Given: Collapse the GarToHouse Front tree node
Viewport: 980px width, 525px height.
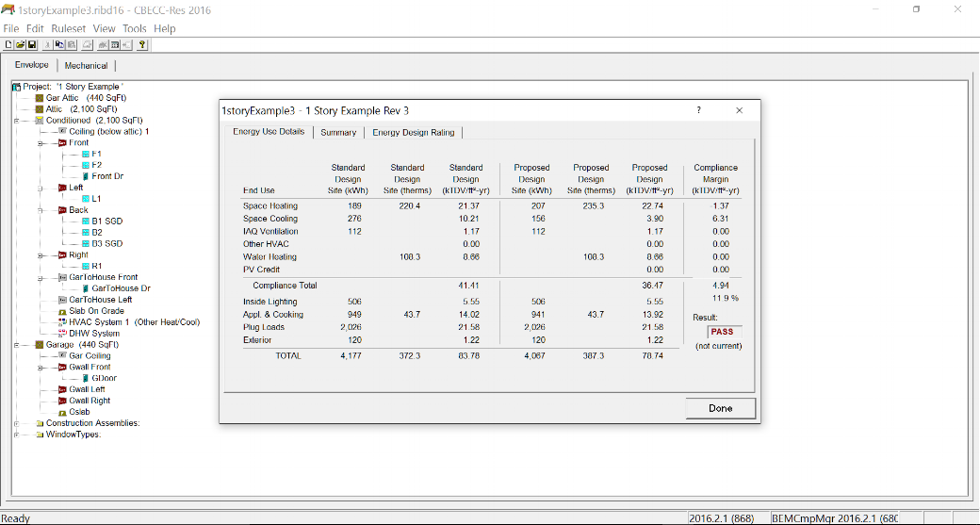Looking at the screenshot, I should click(x=40, y=277).
